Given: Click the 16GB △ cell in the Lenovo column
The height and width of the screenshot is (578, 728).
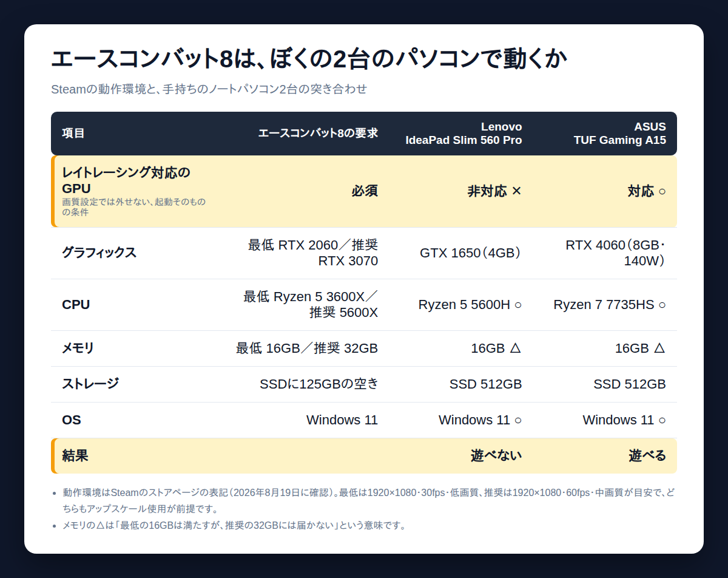Looking at the screenshot, I should point(496,348).
